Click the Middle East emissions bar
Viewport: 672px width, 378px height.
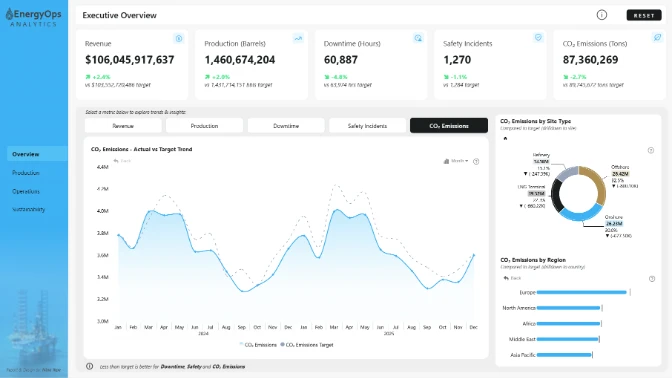(x=567, y=339)
